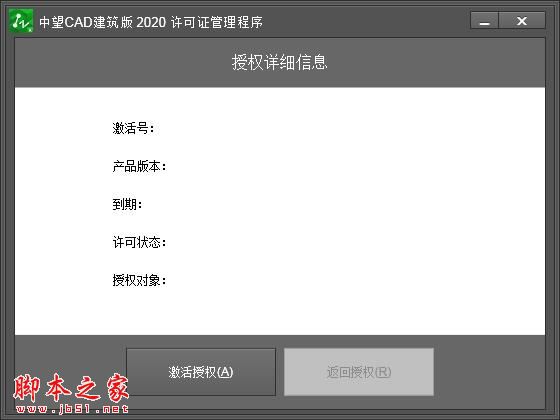This screenshot has width=560, height=420.
Task: Click the empty value field beside 许可状态
Action: 320,242
